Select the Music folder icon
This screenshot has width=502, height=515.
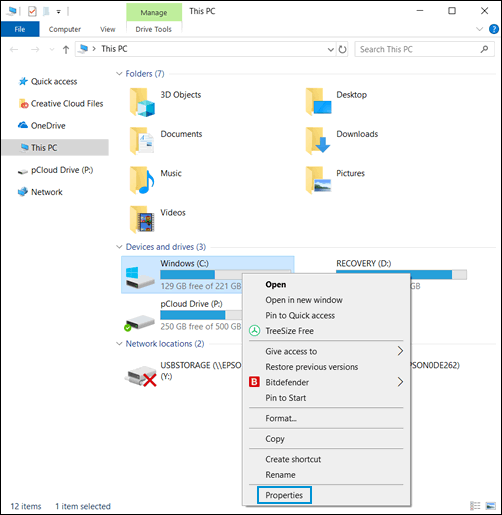[x=142, y=180]
